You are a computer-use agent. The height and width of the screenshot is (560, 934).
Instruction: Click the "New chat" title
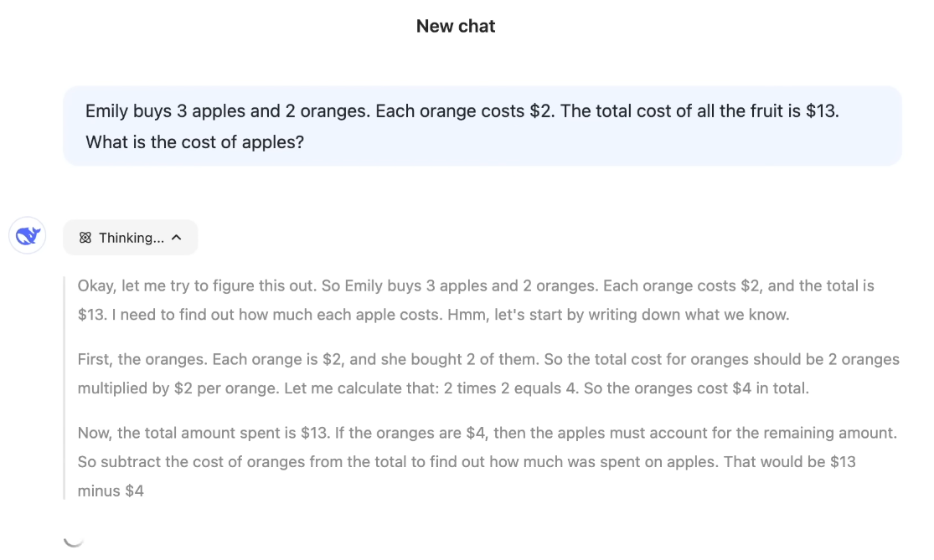tap(456, 26)
